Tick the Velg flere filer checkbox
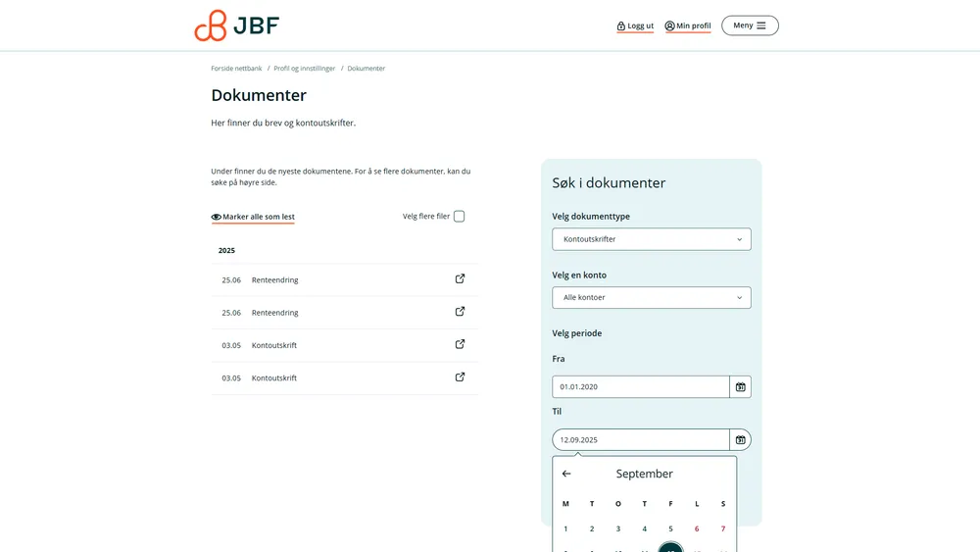 pos(459,217)
